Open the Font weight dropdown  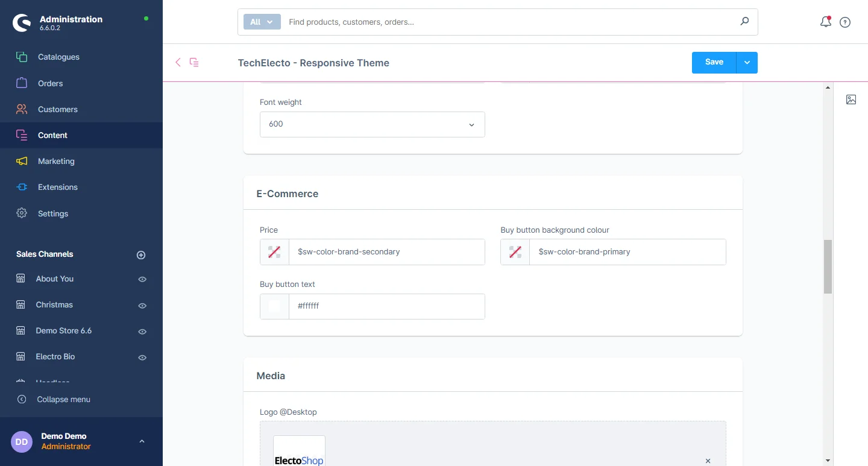pyautogui.click(x=372, y=124)
